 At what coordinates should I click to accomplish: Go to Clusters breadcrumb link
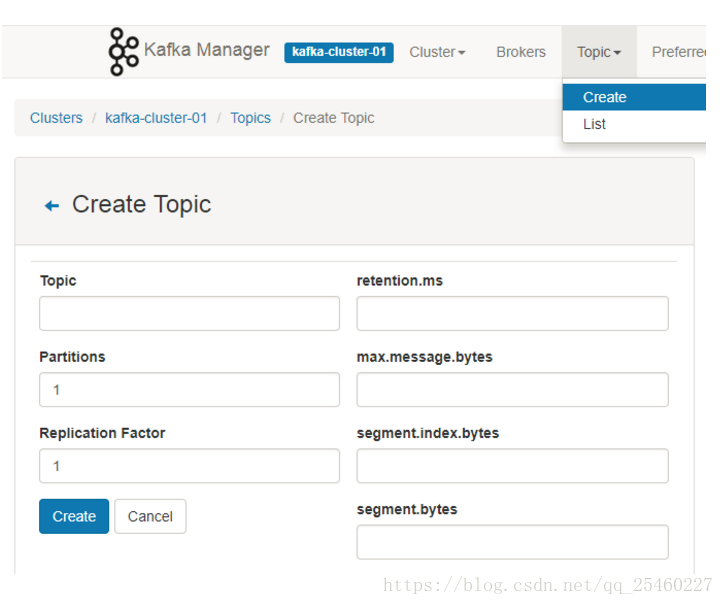click(56, 118)
